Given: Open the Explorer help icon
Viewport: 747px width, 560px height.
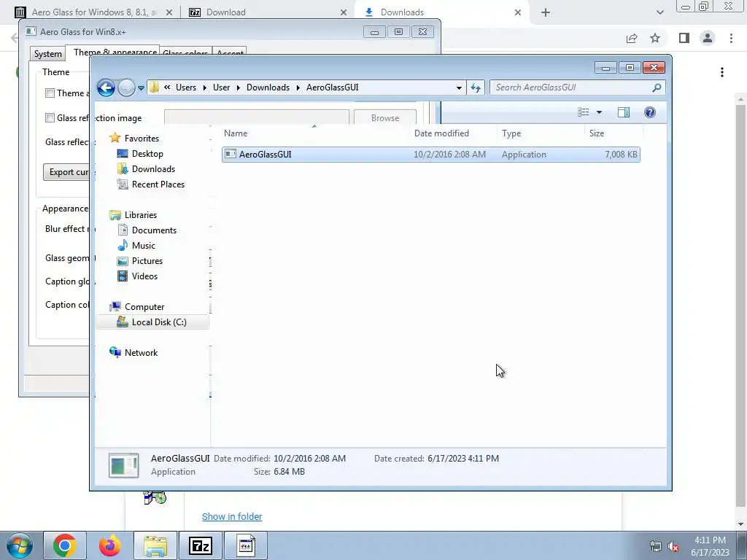Looking at the screenshot, I should click(650, 112).
